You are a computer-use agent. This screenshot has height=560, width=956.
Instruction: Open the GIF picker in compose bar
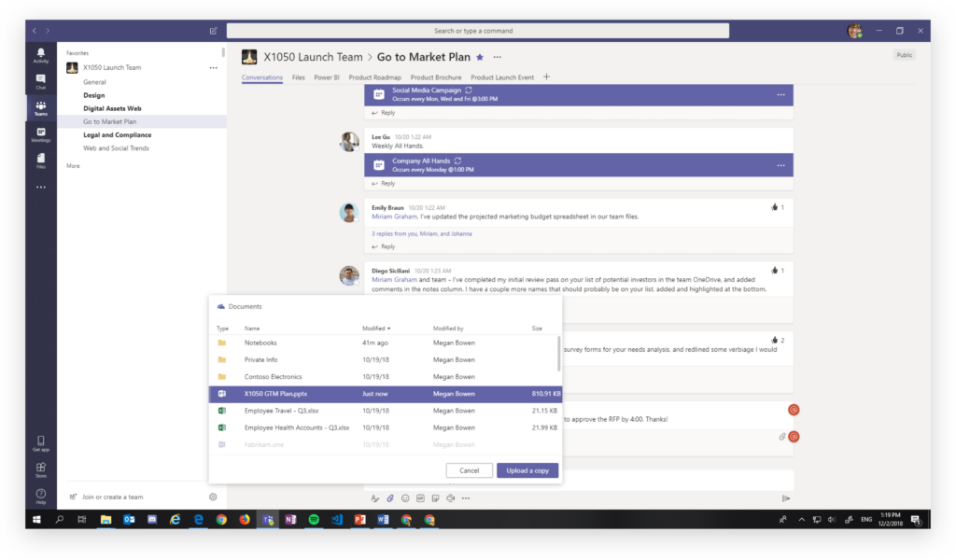click(x=421, y=498)
